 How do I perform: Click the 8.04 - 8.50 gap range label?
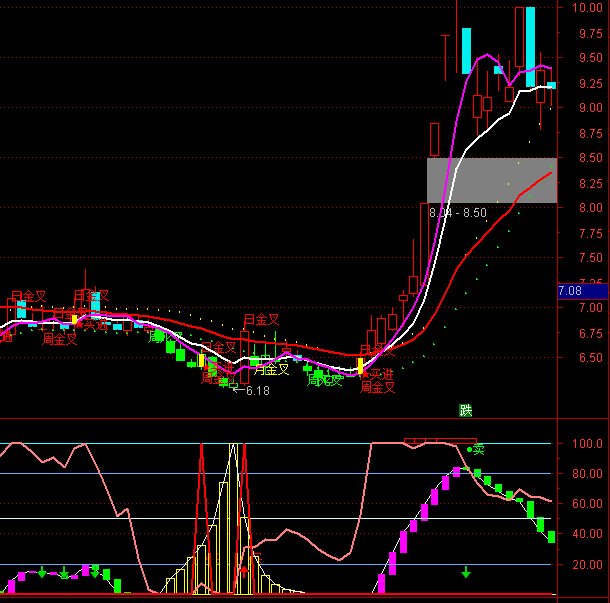(x=458, y=213)
